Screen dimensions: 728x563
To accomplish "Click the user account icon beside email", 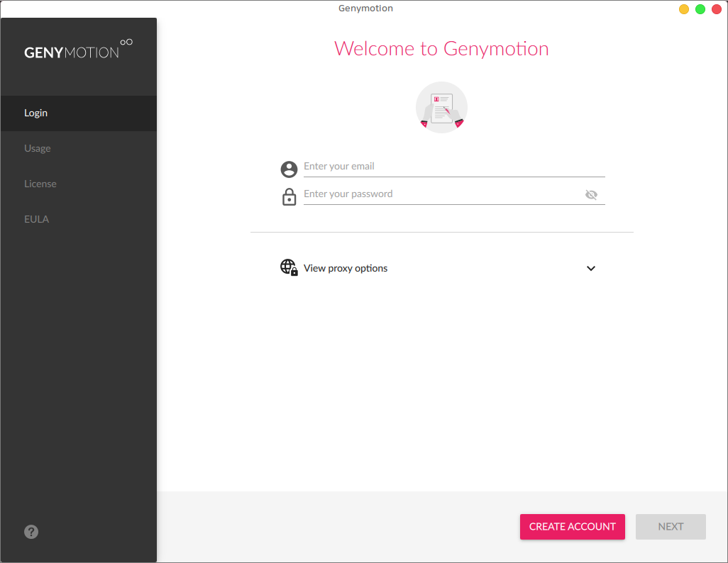I will point(289,169).
